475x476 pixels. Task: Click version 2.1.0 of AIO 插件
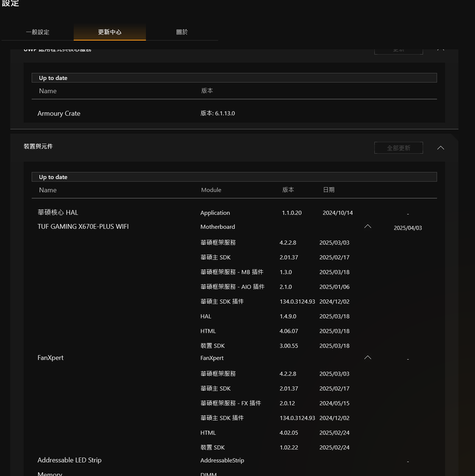point(286,287)
